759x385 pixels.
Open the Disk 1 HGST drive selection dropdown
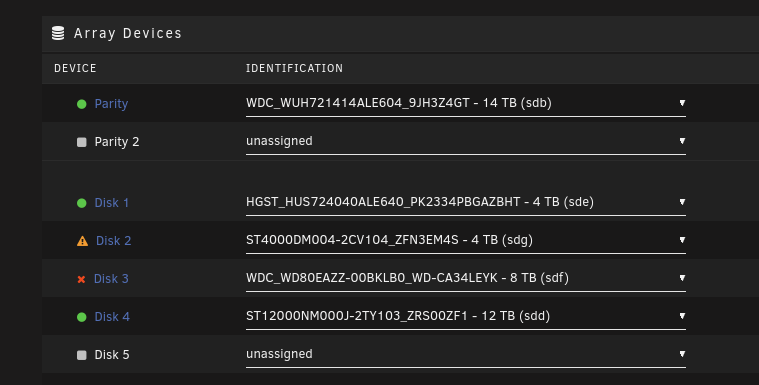[x=466, y=202]
